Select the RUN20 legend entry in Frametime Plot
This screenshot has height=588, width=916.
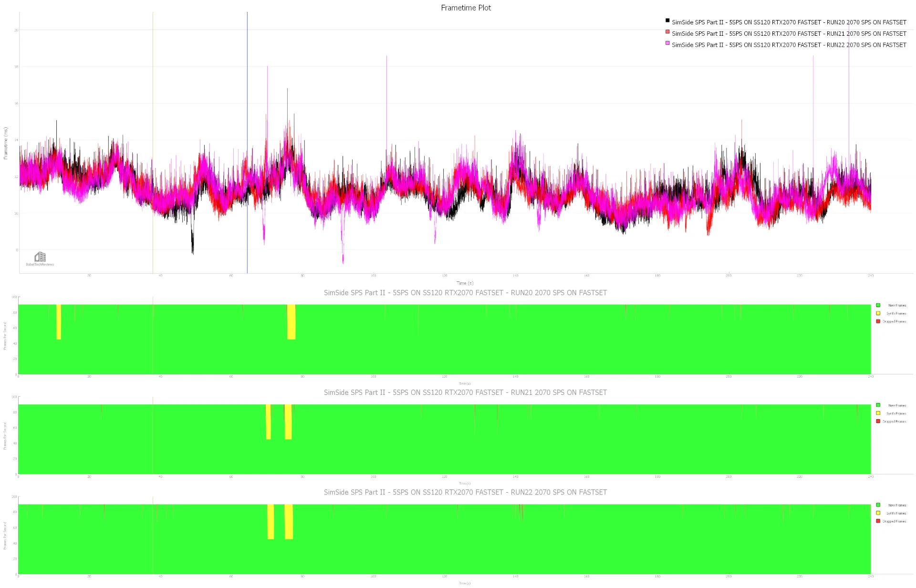(786, 22)
